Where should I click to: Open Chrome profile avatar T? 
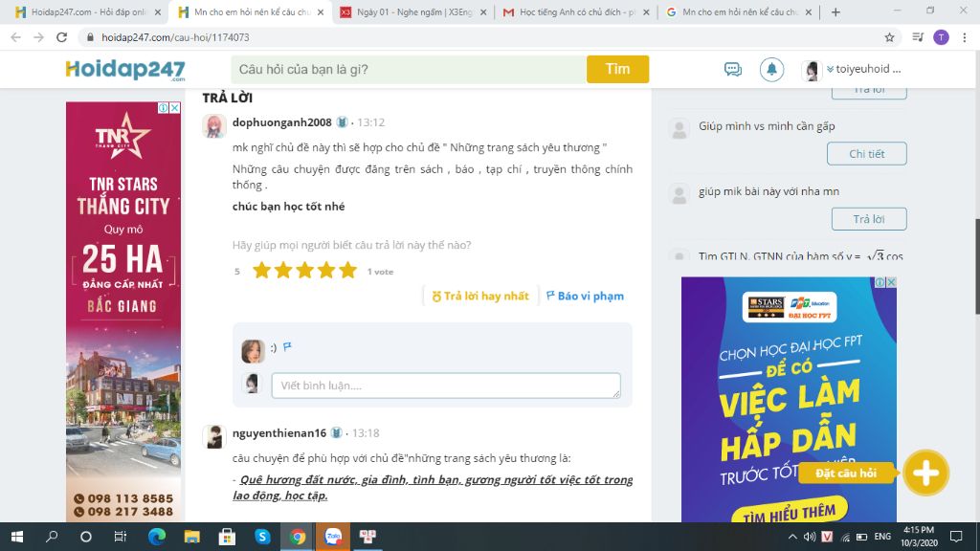tap(942, 37)
